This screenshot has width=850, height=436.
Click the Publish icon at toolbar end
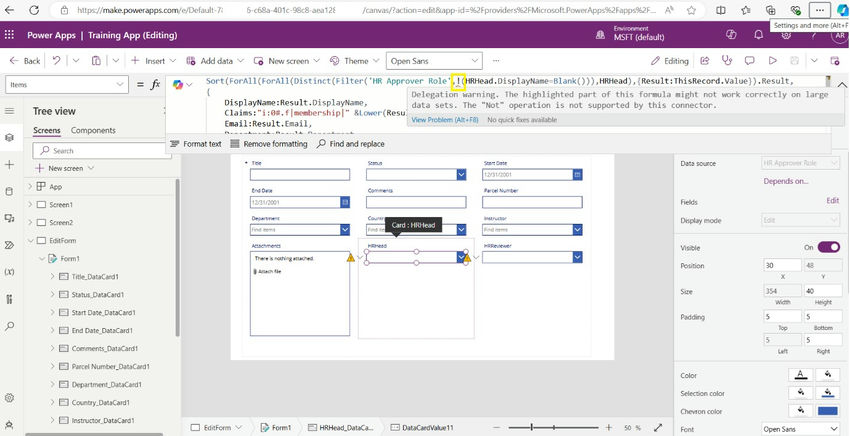835,61
